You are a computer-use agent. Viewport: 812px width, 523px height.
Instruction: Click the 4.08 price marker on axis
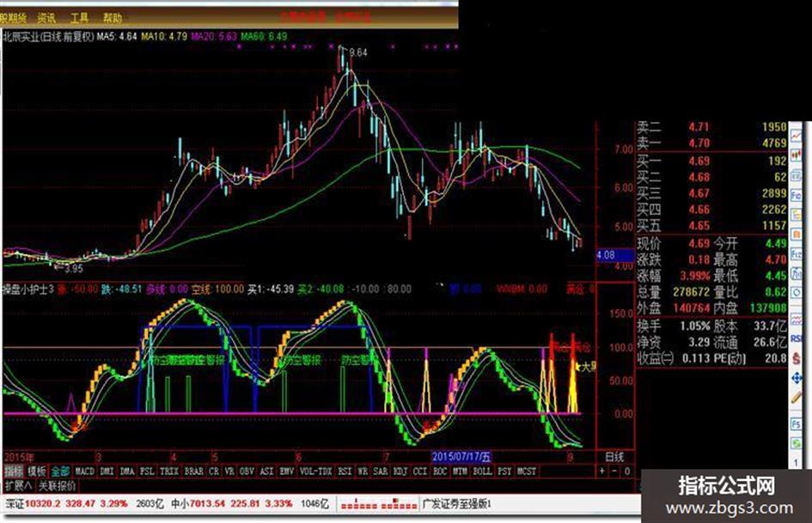[614, 255]
